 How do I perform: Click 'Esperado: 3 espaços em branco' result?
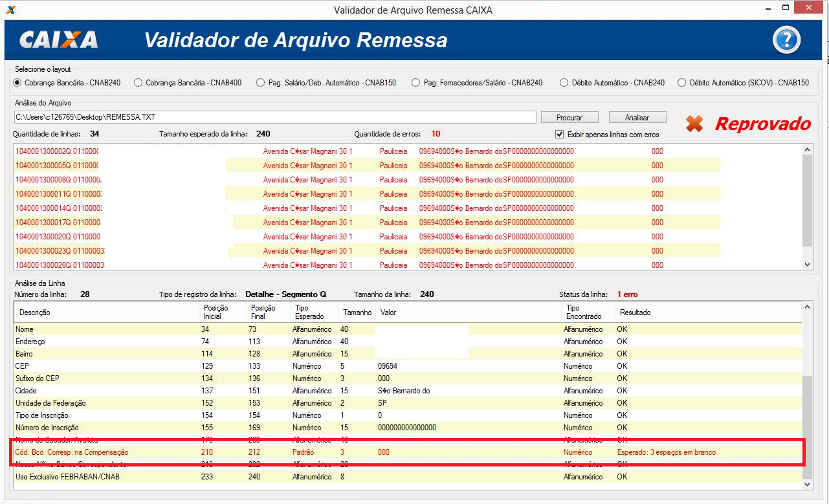[x=666, y=452]
